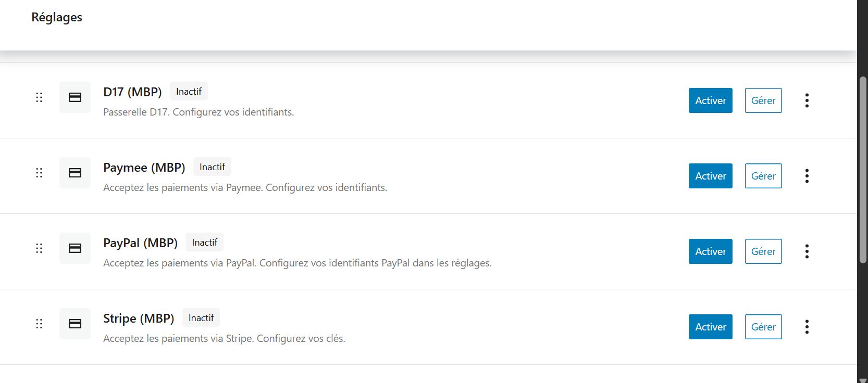
Task: Click the Stripe row drag handle
Action: (x=39, y=324)
